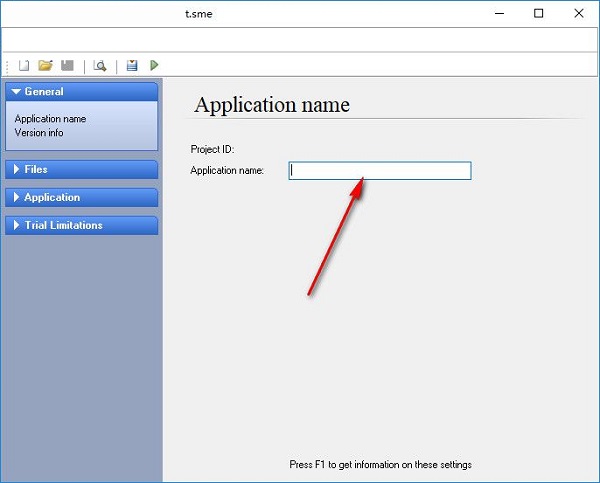Expand the Application section
This screenshot has height=483, width=600.
tap(81, 198)
